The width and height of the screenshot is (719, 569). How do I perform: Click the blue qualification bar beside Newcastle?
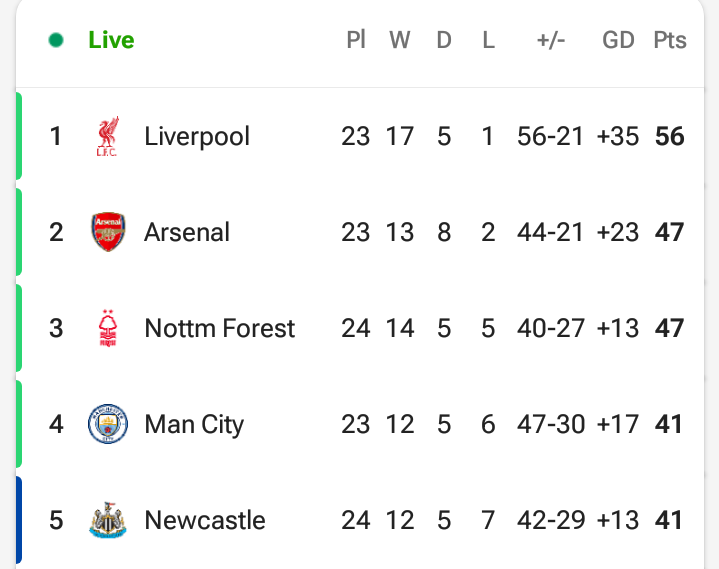[x=19, y=520]
